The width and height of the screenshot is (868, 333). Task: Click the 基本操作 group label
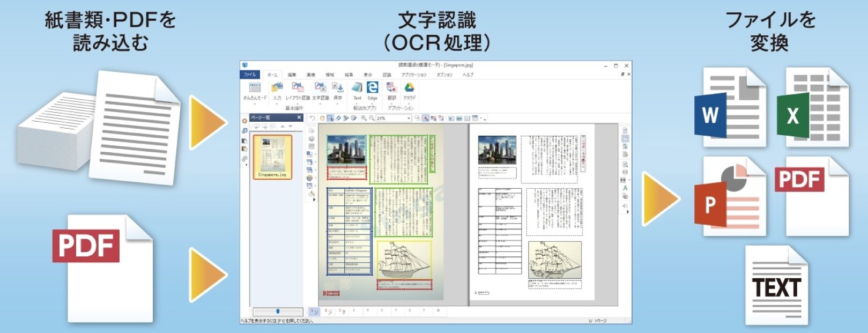point(294,108)
